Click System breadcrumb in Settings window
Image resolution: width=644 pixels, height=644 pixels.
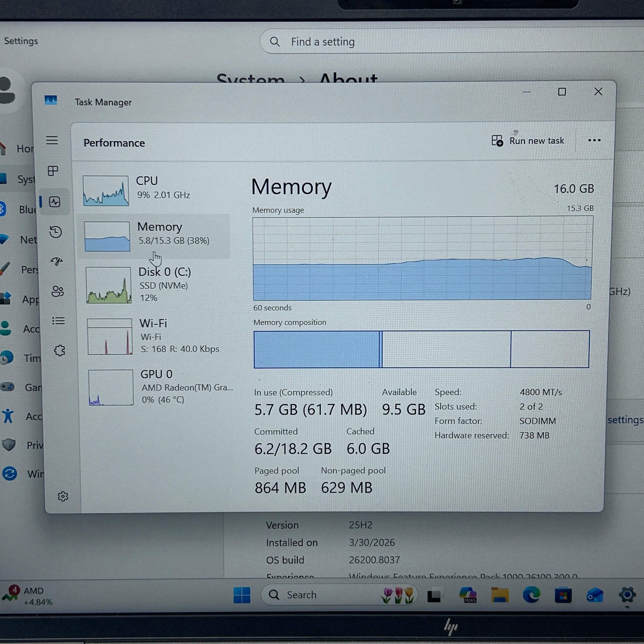(x=250, y=79)
